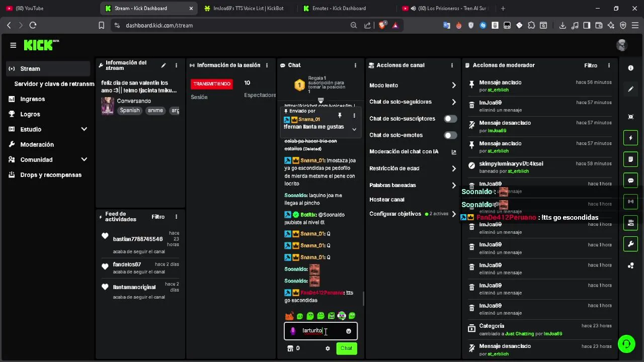Click the speech bubble icon in right sidebar
The height and width of the screenshot is (362, 644).
[x=630, y=180]
